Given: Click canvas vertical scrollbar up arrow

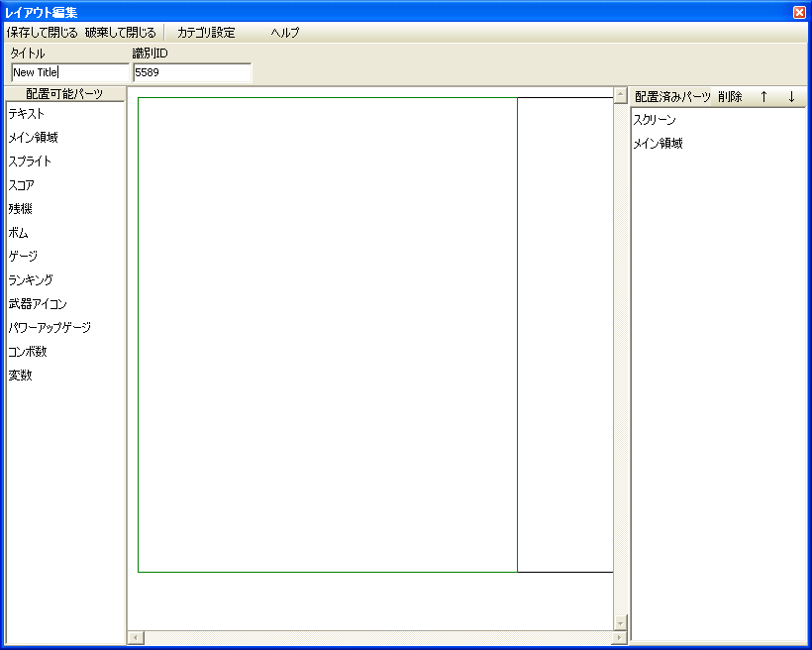Looking at the screenshot, I should pos(621,95).
